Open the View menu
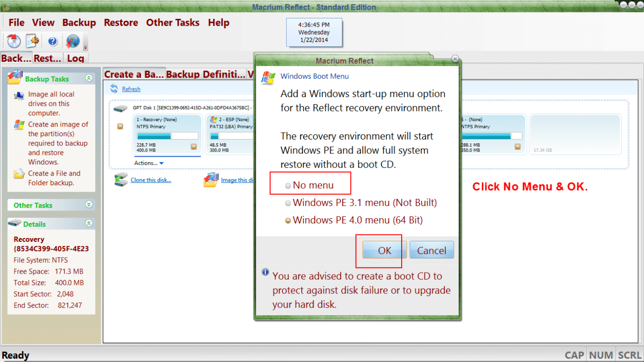Viewport: 644px width, 362px height. click(x=43, y=23)
